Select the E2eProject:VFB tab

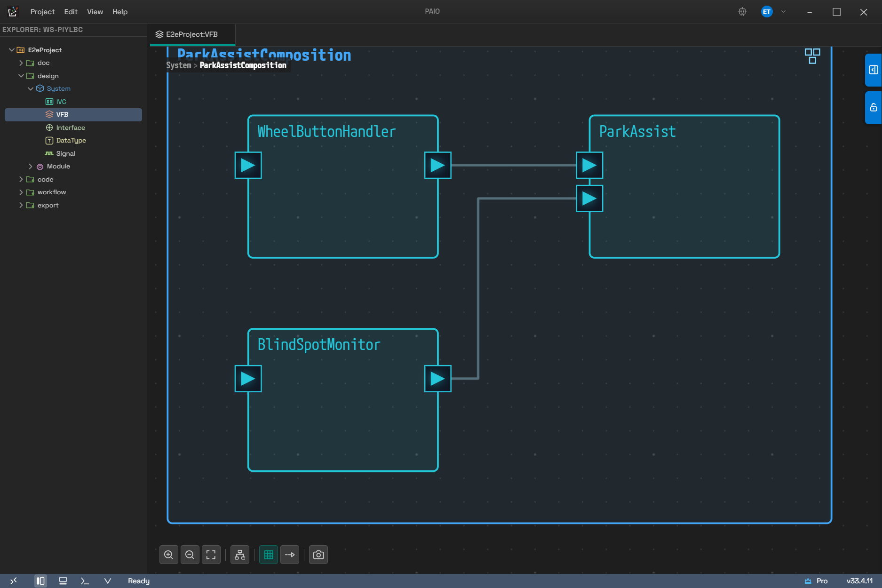(x=192, y=34)
